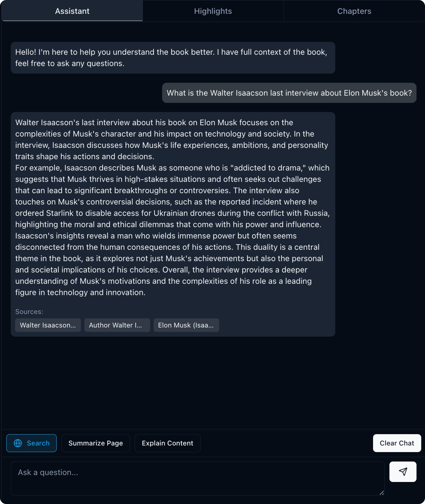425x504 pixels.
Task: Toggle between Assistant and Highlights
Action: coord(212,11)
